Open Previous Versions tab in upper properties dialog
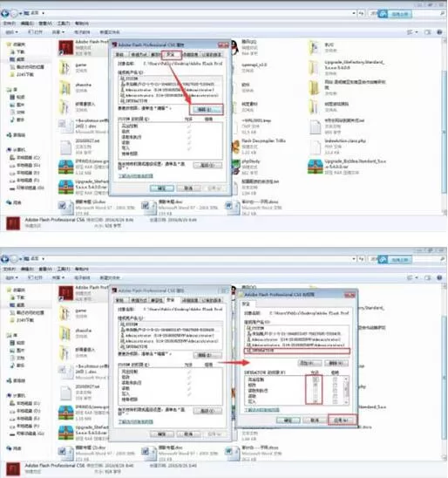 point(211,55)
